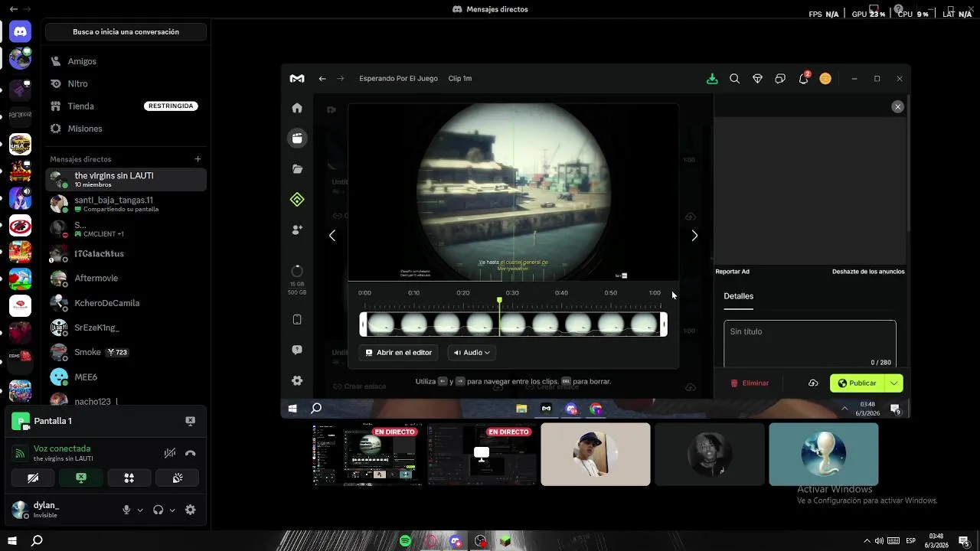Open Medal notifications bell

pos(803,79)
